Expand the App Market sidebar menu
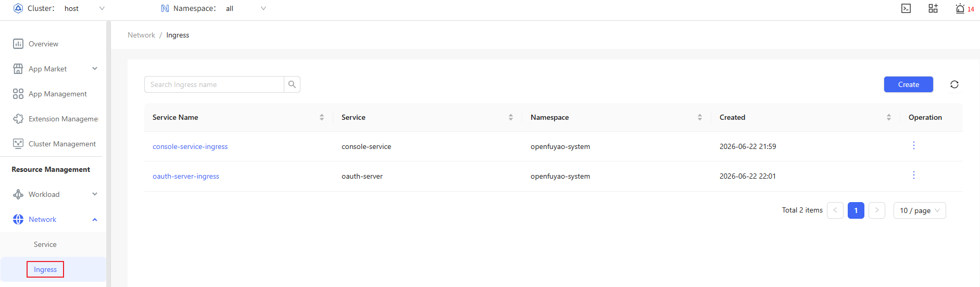The height and width of the screenshot is (287, 980). tap(55, 69)
